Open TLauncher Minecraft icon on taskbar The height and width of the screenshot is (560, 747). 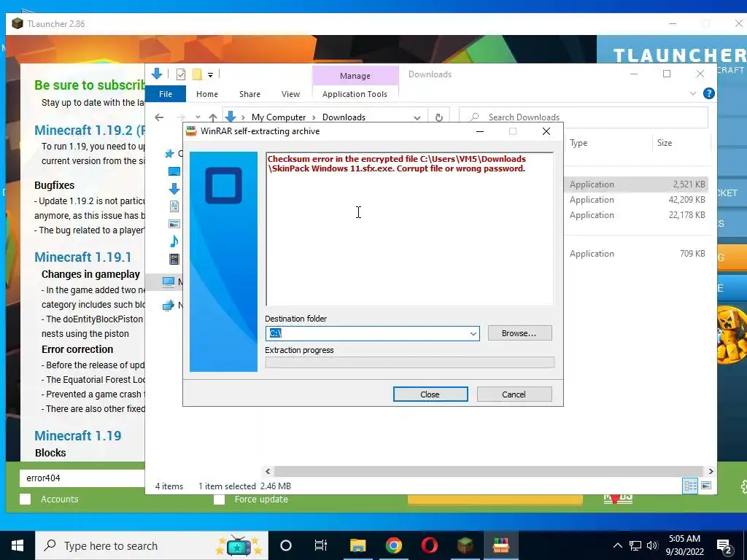(x=465, y=545)
